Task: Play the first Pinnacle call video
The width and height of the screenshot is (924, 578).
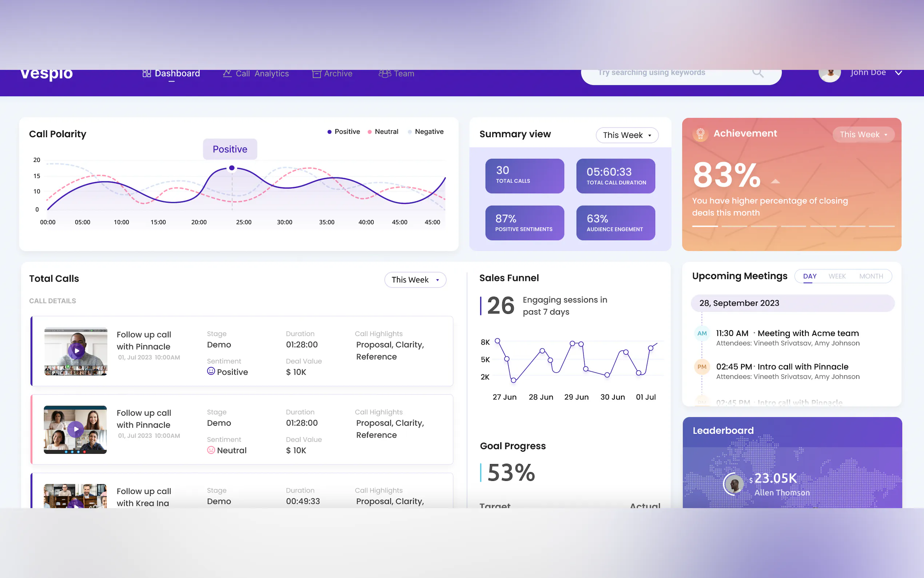Action: pos(76,351)
